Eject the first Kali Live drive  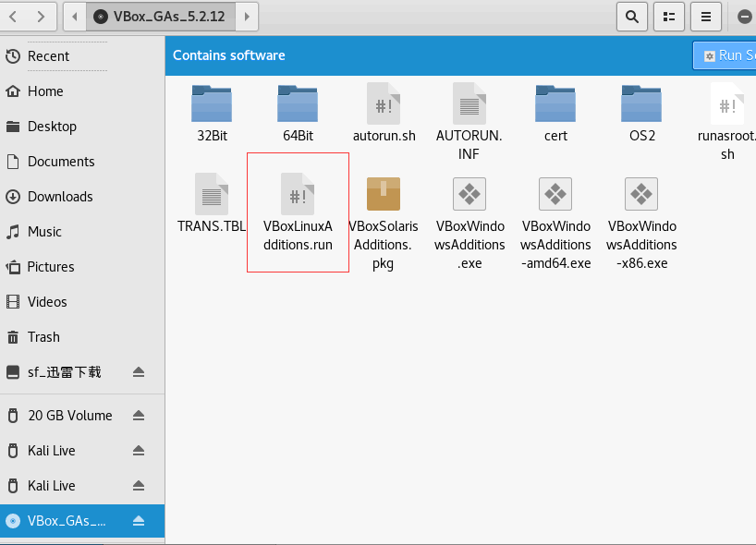139,451
